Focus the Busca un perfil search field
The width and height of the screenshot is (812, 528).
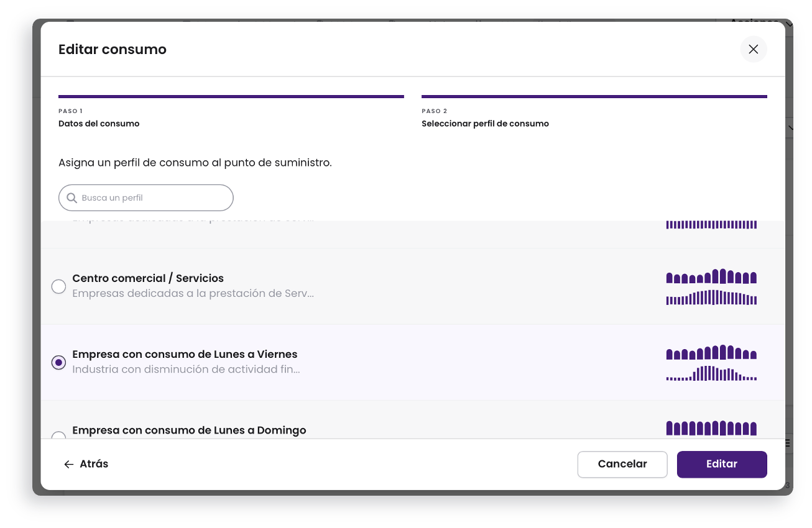coord(146,198)
